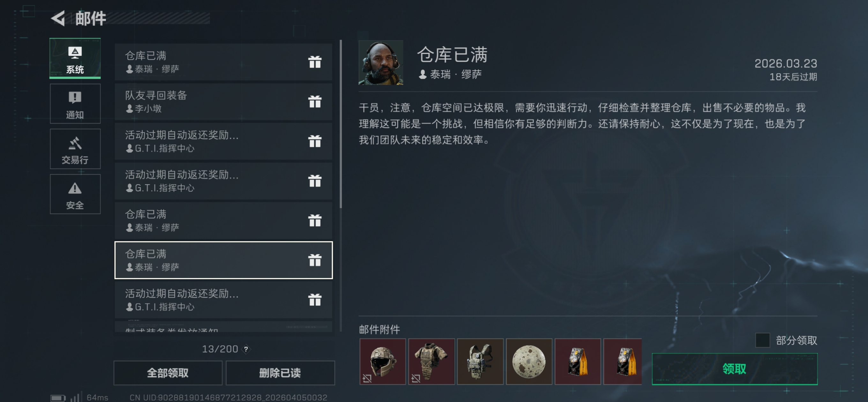
Task: Enable the 部分领取 checkbox
Action: (x=763, y=340)
